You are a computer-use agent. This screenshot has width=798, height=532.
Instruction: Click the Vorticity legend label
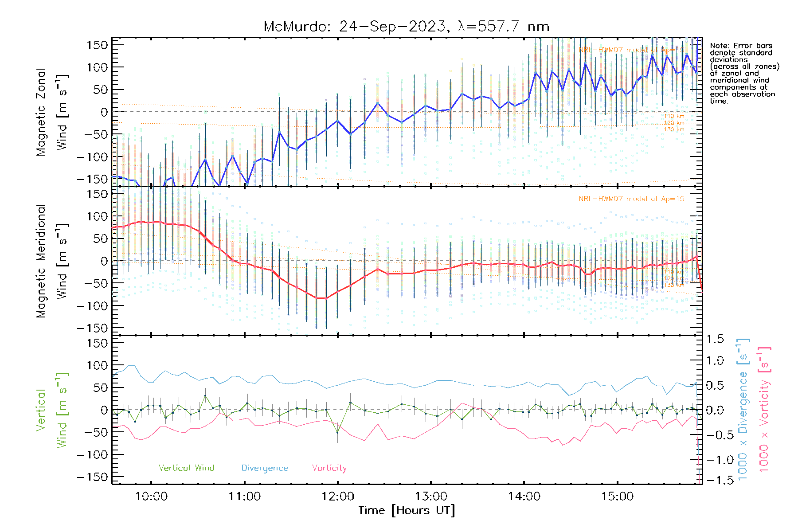point(329,468)
